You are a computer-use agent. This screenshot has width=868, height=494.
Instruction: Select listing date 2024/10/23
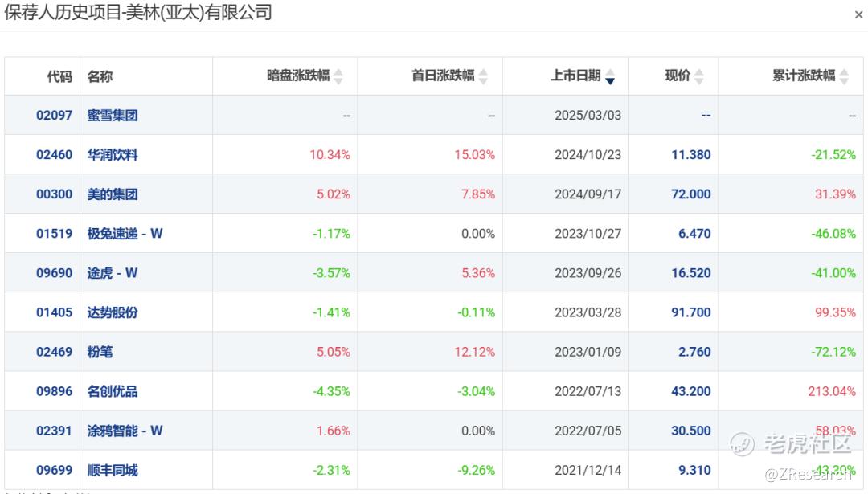tap(588, 155)
